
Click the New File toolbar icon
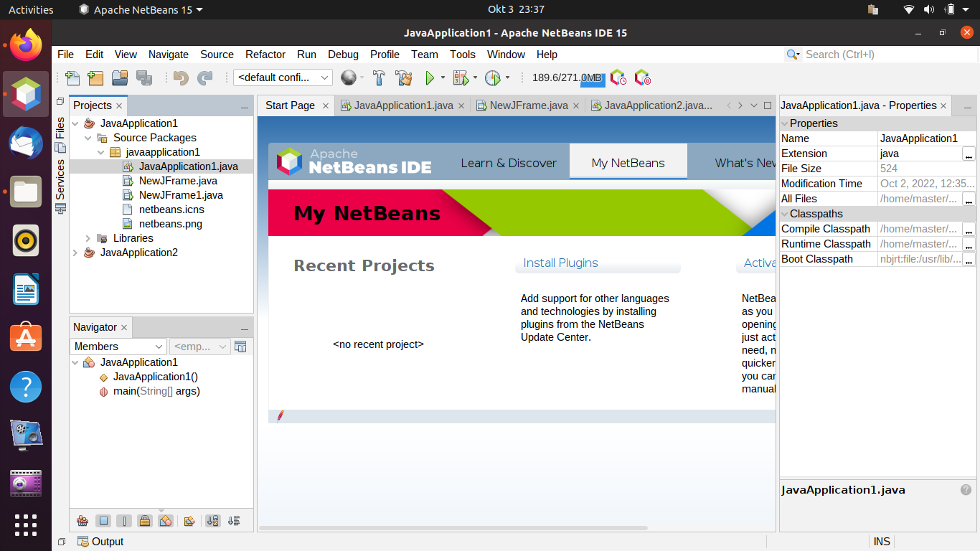72,77
